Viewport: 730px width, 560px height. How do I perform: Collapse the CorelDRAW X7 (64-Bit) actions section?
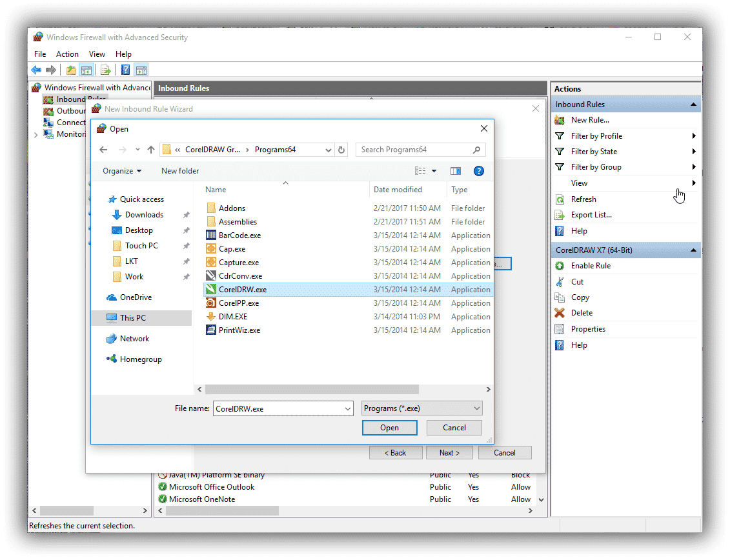pos(693,250)
